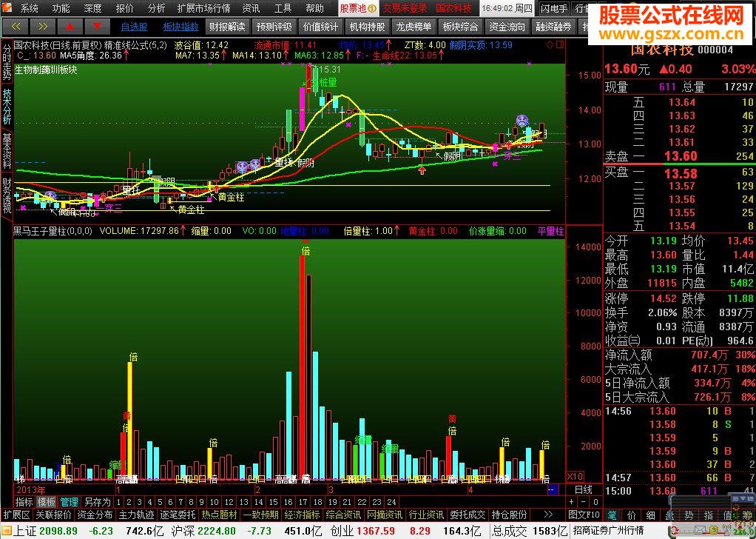The width and height of the screenshot is (756, 539).
Task: Click the 招商证券广州行情 server status text
Action: coord(609,531)
